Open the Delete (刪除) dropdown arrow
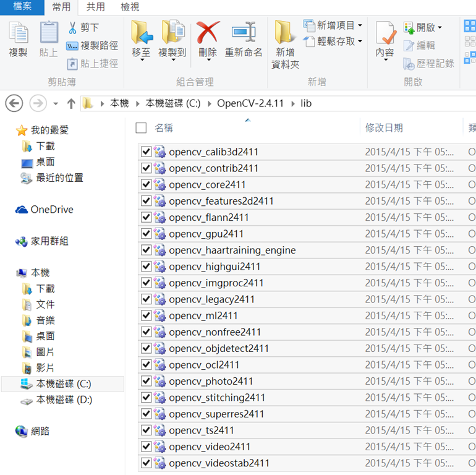The width and height of the screenshot is (476, 475). 208,60
